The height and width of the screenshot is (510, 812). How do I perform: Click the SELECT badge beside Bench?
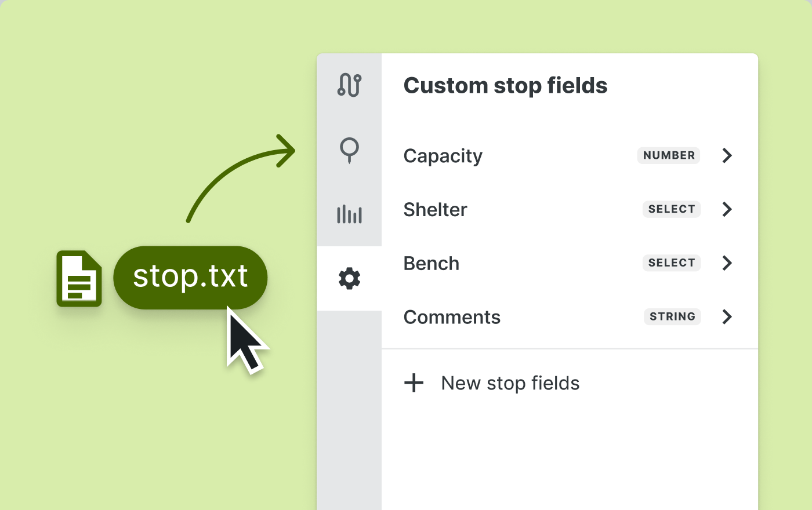click(x=671, y=263)
